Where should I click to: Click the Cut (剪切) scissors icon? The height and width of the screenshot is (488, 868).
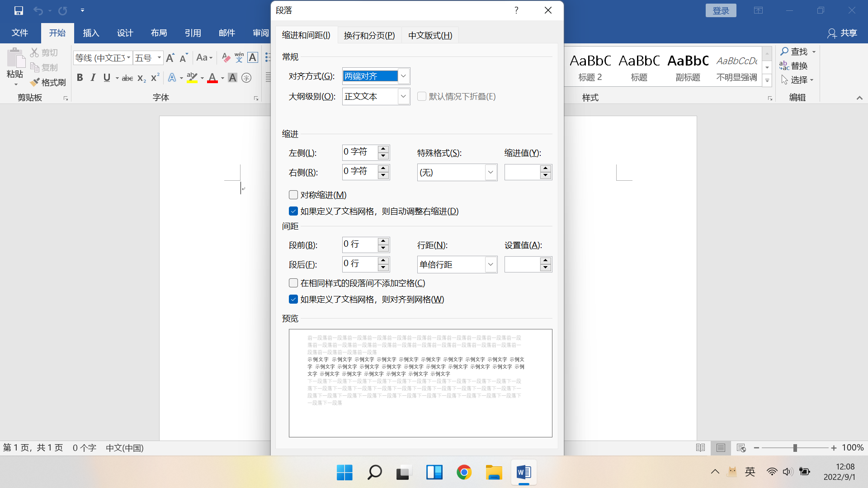point(34,52)
